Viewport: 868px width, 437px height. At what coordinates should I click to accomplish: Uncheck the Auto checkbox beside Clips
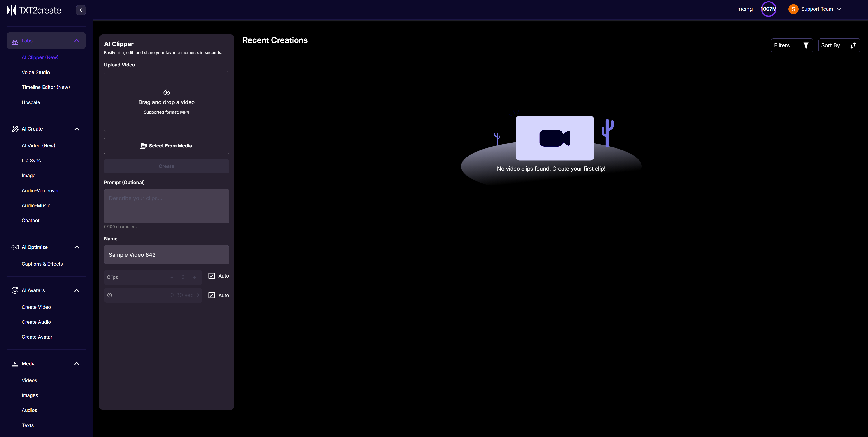[x=212, y=276]
